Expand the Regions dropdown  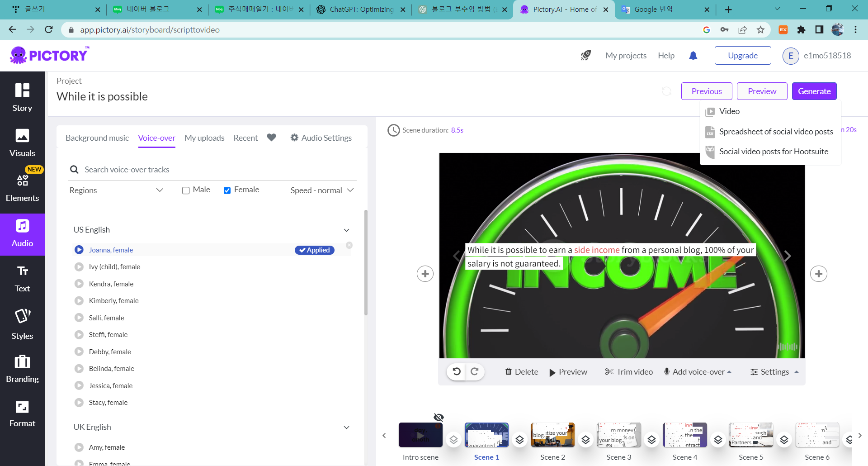point(116,190)
